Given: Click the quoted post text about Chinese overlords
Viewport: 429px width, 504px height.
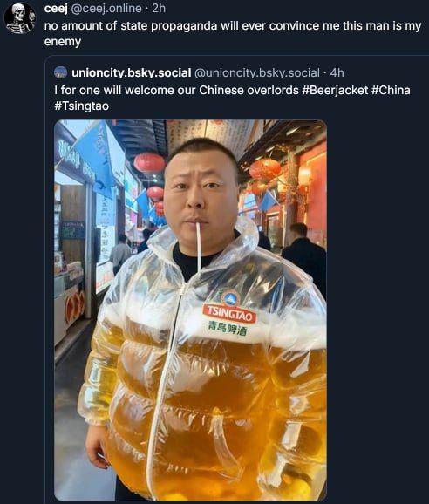Looking at the screenshot, I should click(x=232, y=98).
